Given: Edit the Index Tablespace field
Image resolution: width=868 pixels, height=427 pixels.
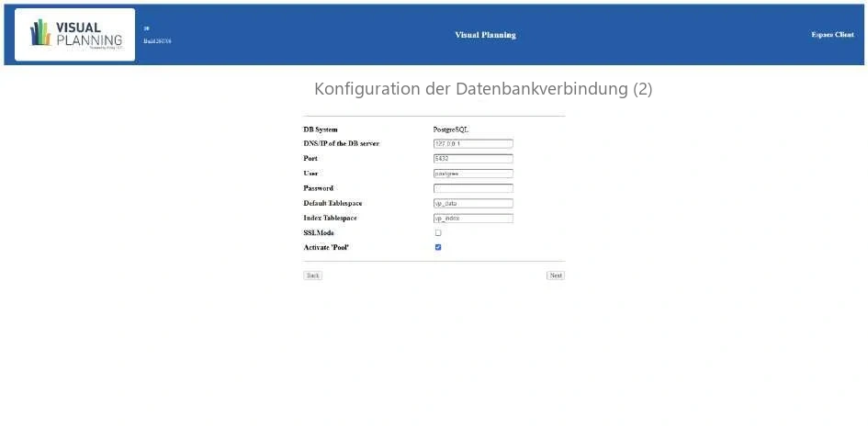Looking at the screenshot, I should click(x=473, y=219).
